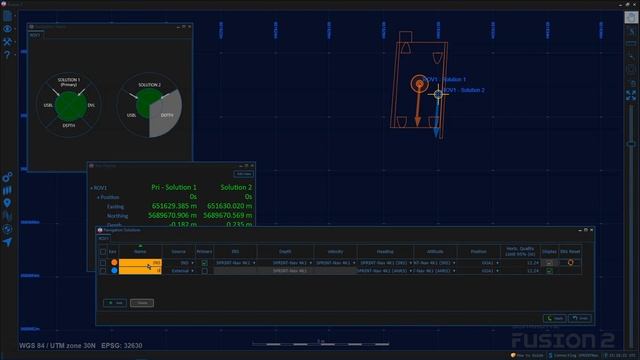Open the help question mark icon
The image size is (640, 360).
coord(7,54)
